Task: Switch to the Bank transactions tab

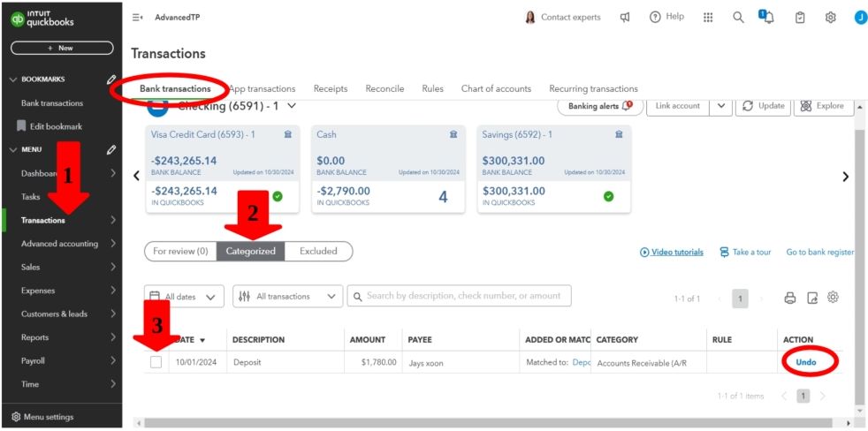Action: coord(175,88)
